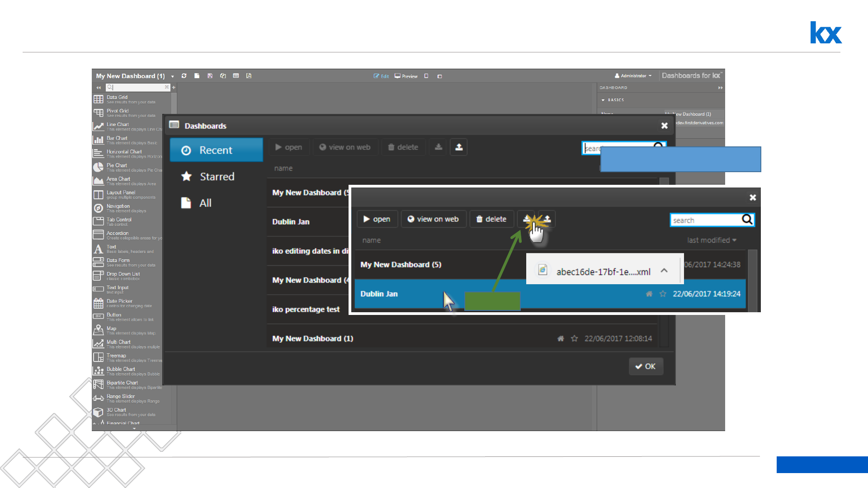The height and width of the screenshot is (488, 868).
Task: Select the Map component icon
Action: tap(98, 330)
